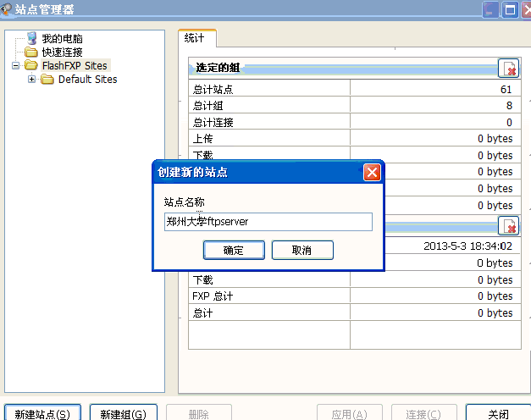This screenshot has width=531, height=420.
Task: Click the FXP 总计 row label
Action: (x=213, y=296)
